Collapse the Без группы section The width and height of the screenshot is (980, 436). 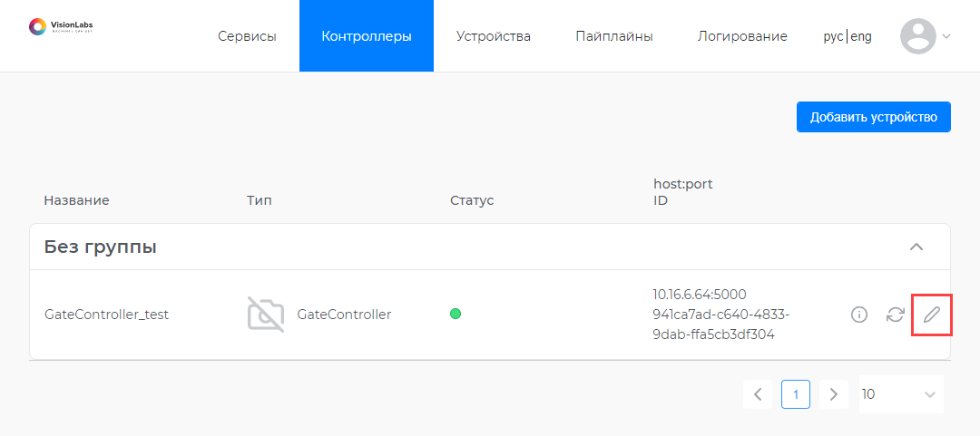click(x=916, y=247)
